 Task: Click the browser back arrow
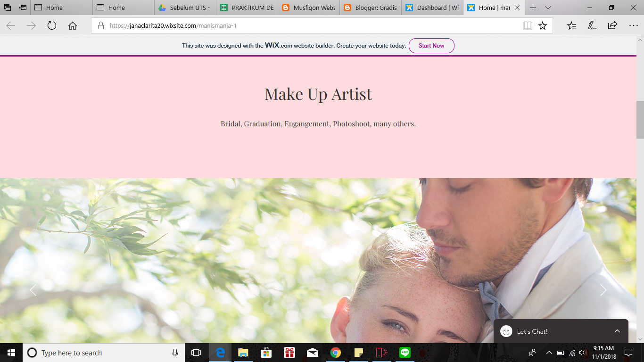[x=11, y=26]
